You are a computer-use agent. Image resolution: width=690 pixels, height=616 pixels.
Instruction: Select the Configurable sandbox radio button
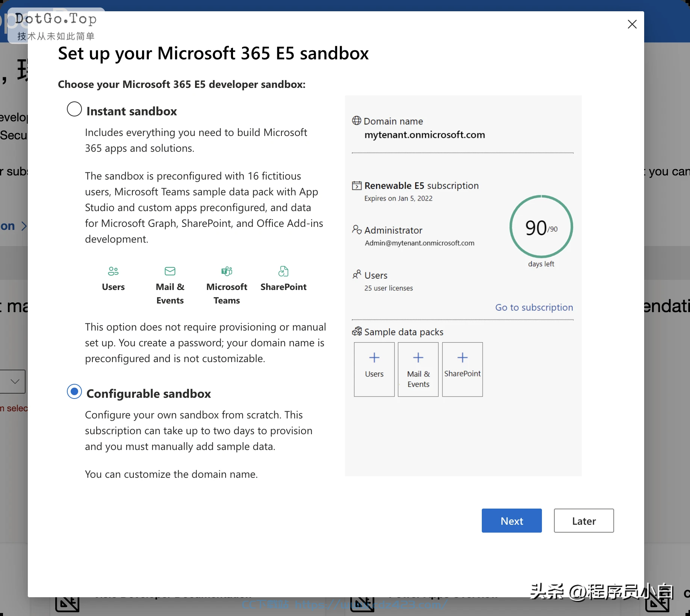pos(74,392)
